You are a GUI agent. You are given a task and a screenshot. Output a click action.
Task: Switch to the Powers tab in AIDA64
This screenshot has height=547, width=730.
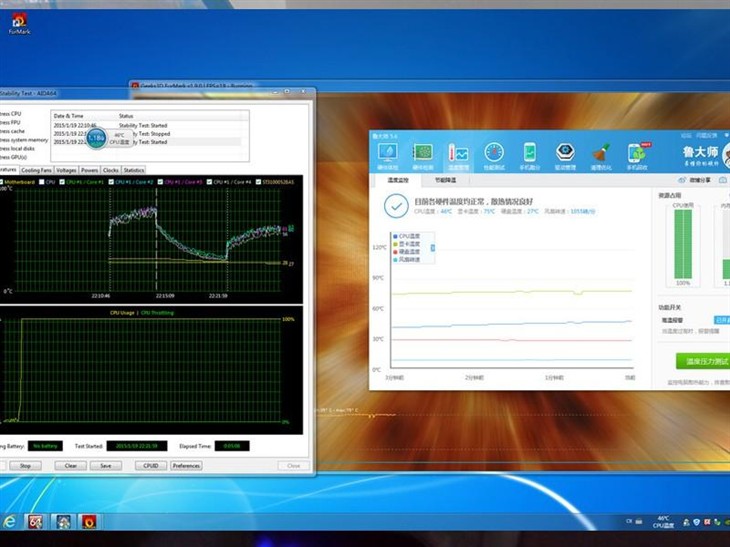point(89,170)
